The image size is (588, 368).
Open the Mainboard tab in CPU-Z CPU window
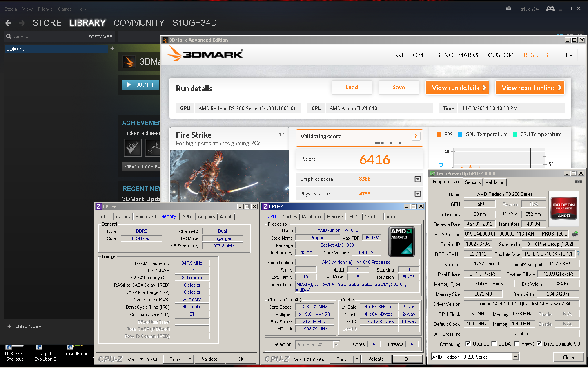tap(312, 217)
